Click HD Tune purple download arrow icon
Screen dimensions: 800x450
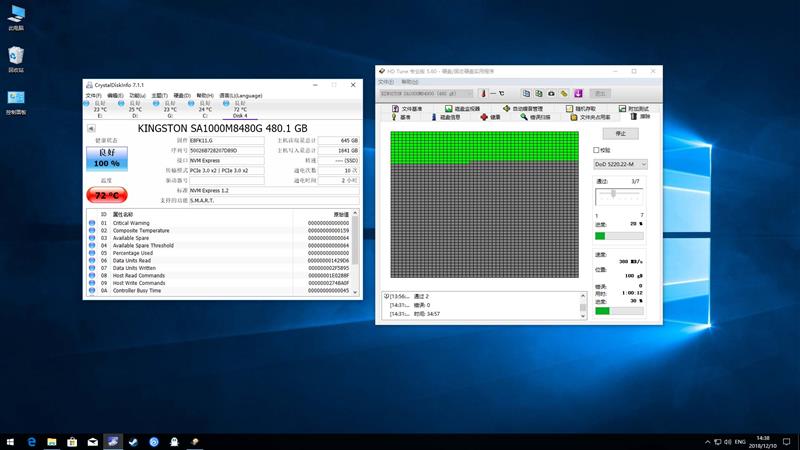578,93
